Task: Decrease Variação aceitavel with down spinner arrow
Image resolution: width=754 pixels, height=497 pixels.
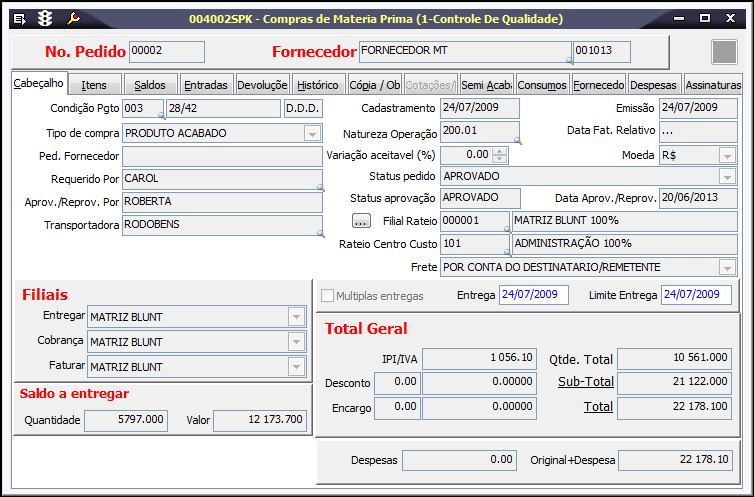Action: (500, 160)
